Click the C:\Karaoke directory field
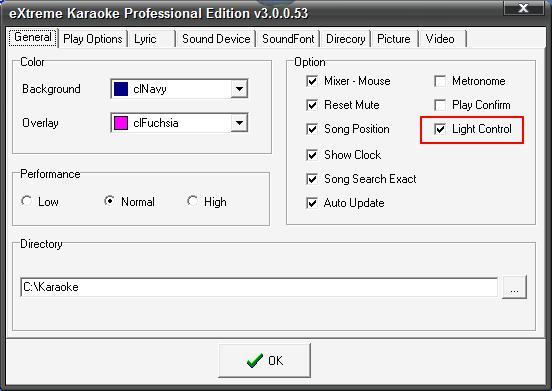 tap(259, 287)
